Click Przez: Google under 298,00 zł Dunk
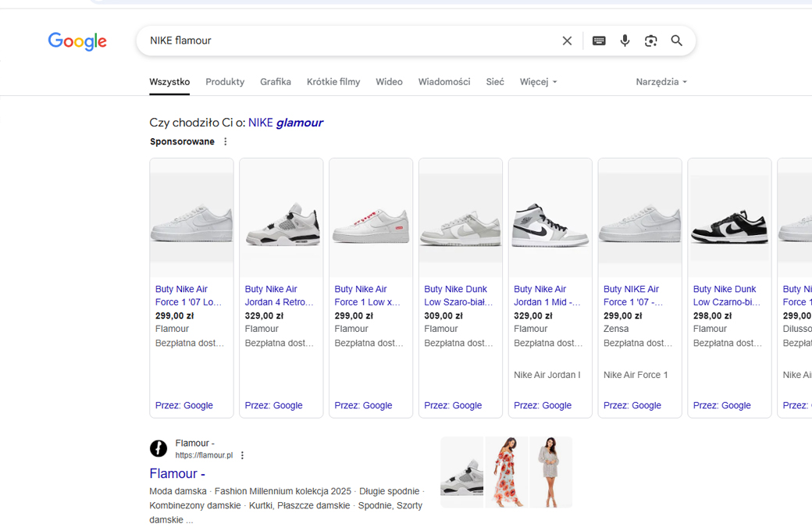The width and height of the screenshot is (812, 531). pos(721,405)
